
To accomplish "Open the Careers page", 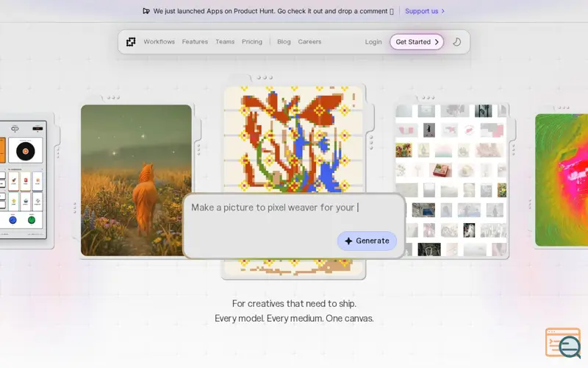I will [x=309, y=42].
